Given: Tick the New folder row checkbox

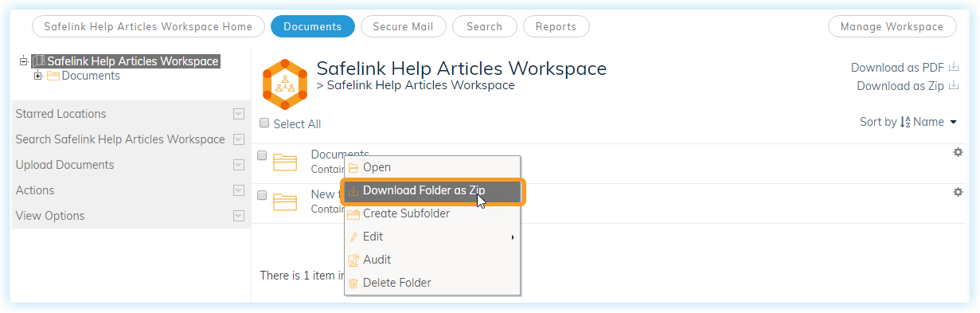Looking at the screenshot, I should pos(262,195).
